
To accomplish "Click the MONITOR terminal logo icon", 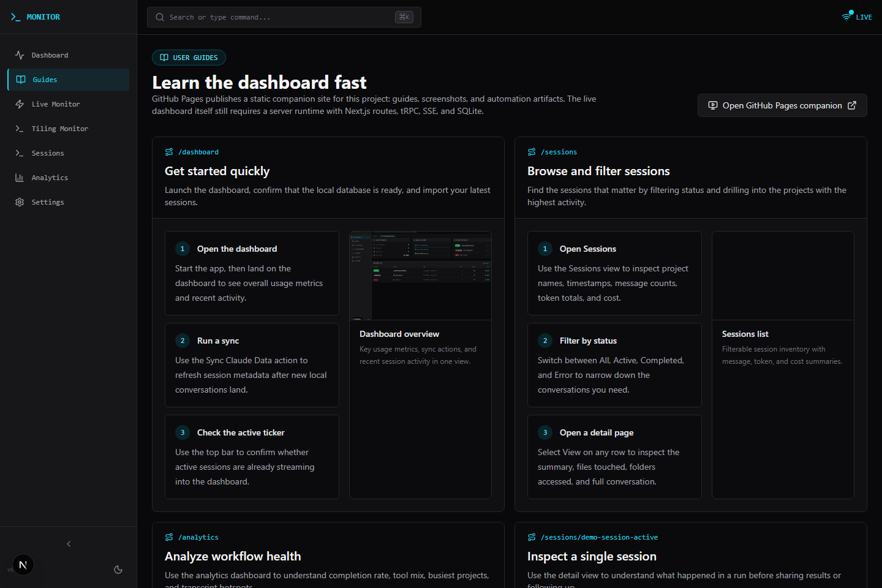I will pos(15,17).
